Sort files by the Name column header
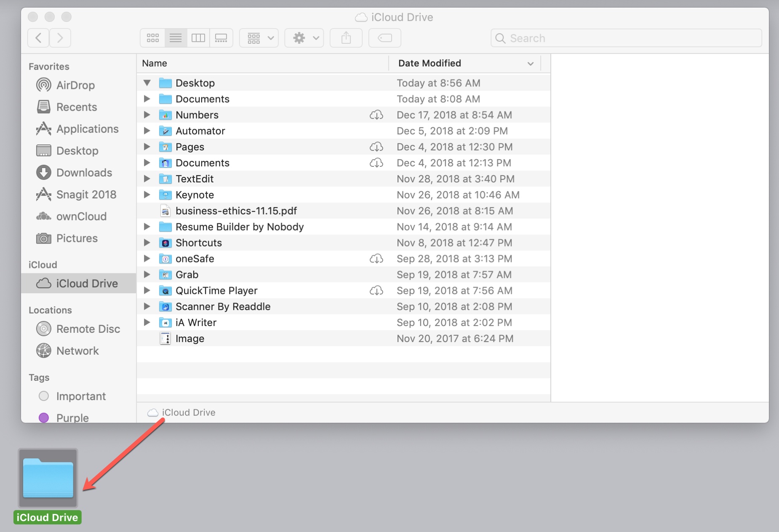This screenshot has width=779, height=532. tap(155, 63)
